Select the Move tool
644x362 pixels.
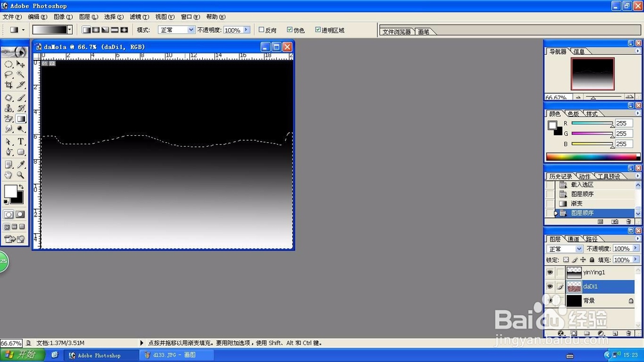click(x=21, y=64)
